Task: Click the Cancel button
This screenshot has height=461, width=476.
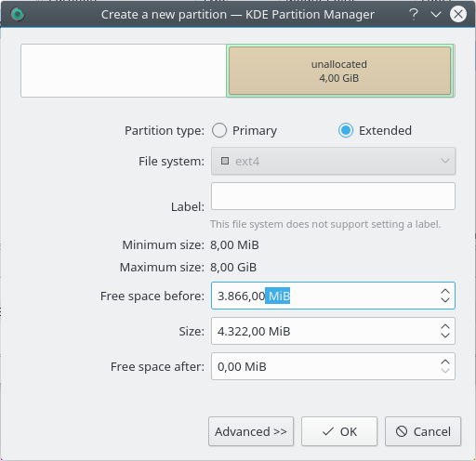Action: pyautogui.click(x=423, y=431)
